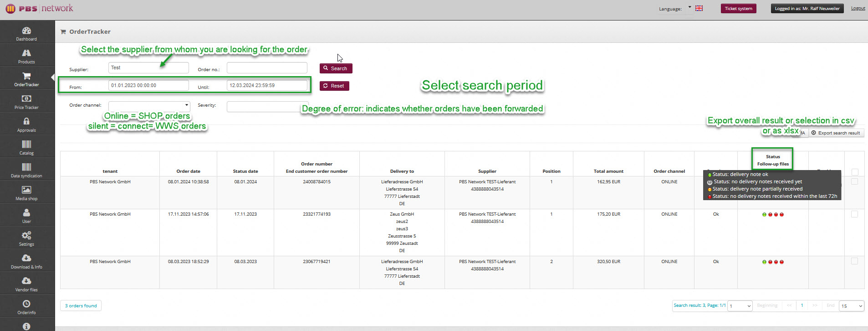
Task: Open Products in the sidebar
Action: point(27,57)
